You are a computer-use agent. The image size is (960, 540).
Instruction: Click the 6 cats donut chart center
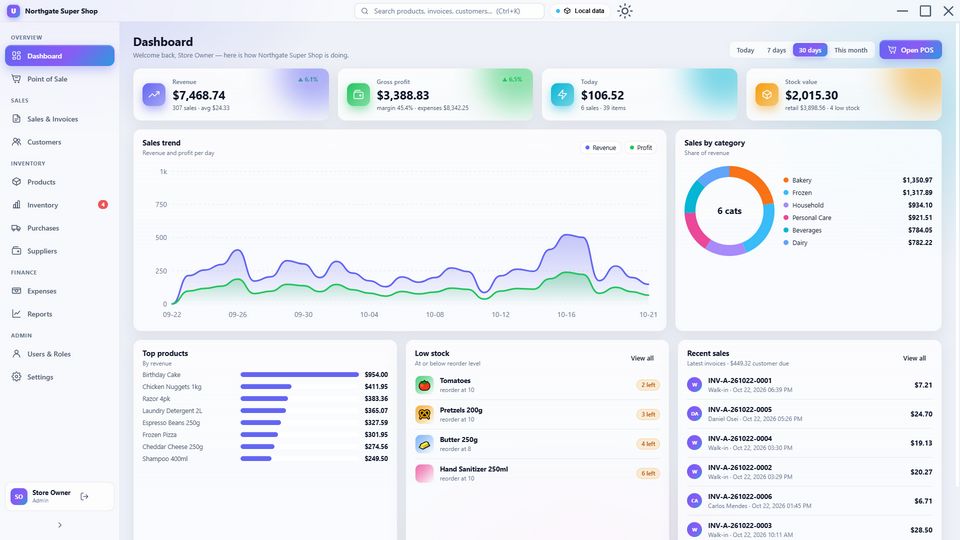point(729,211)
